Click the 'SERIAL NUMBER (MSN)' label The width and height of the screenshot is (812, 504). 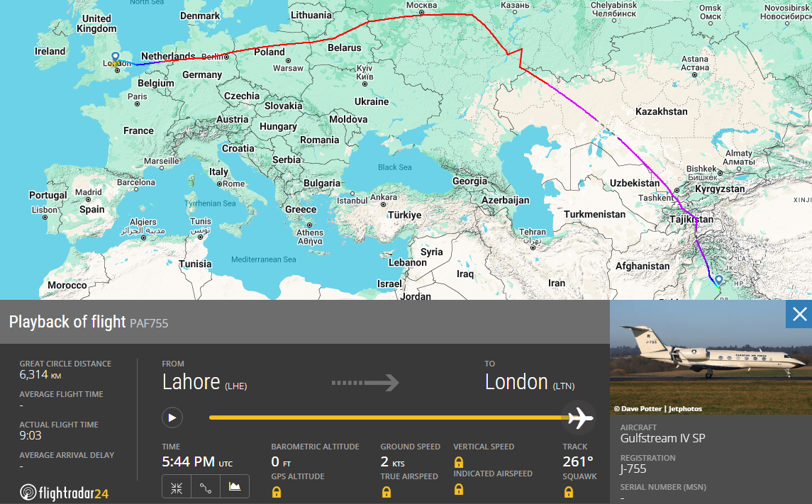(x=663, y=487)
